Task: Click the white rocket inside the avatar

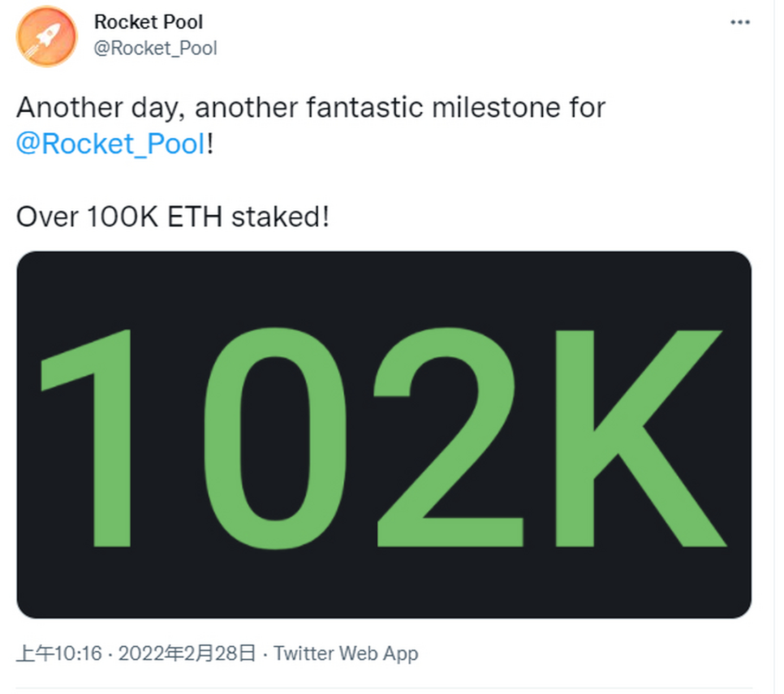Action: pyautogui.click(x=46, y=38)
